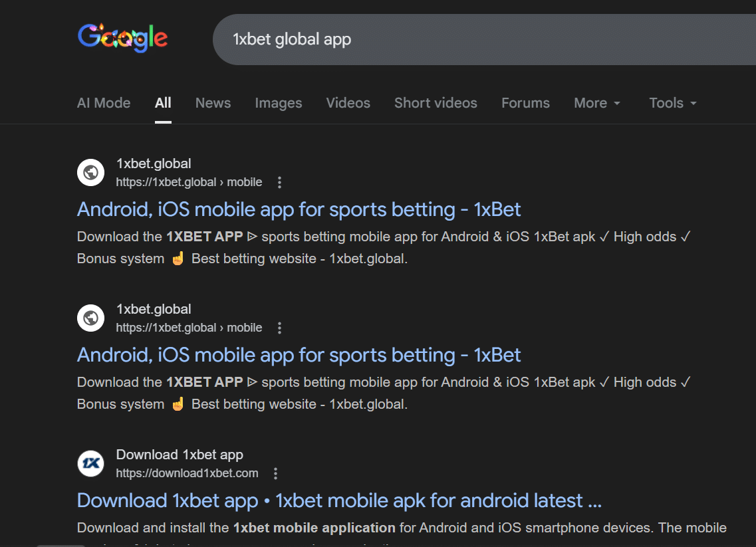Open the Tools dropdown
Screen dimensions: 756x547
[672, 103]
